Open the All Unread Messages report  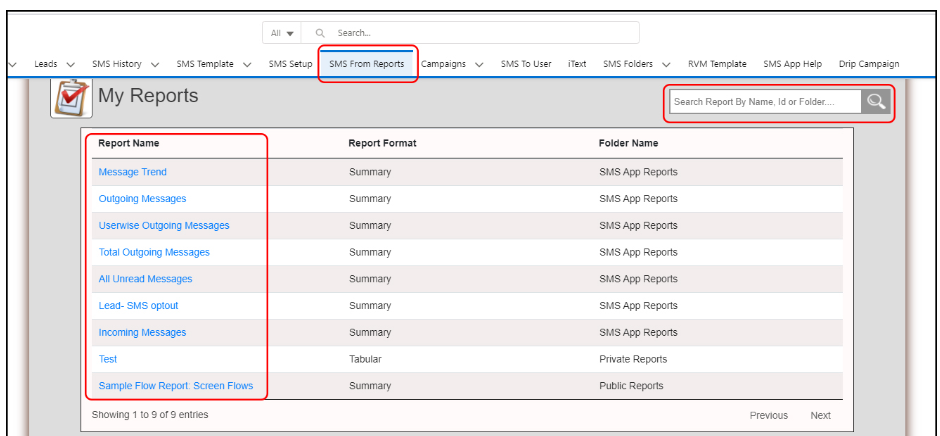[145, 279]
